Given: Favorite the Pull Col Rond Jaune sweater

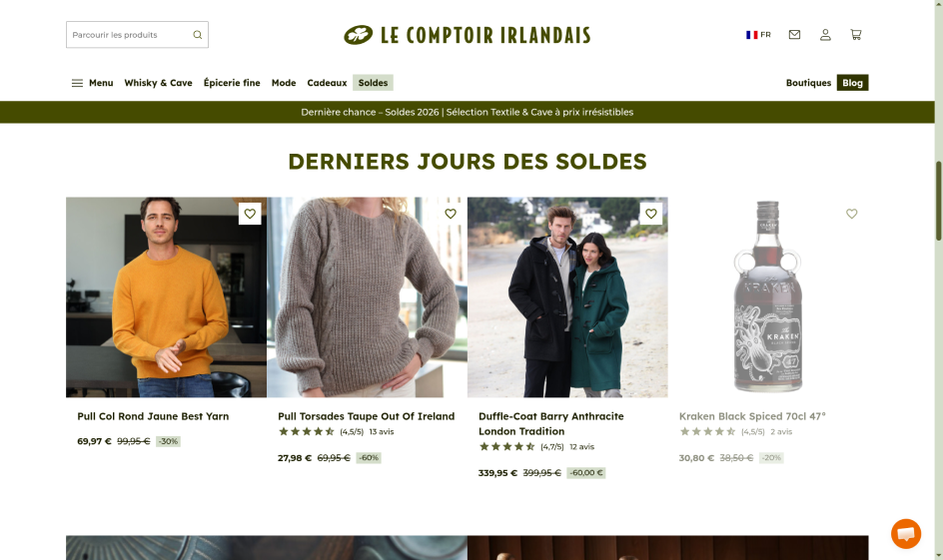Looking at the screenshot, I should pos(250,214).
